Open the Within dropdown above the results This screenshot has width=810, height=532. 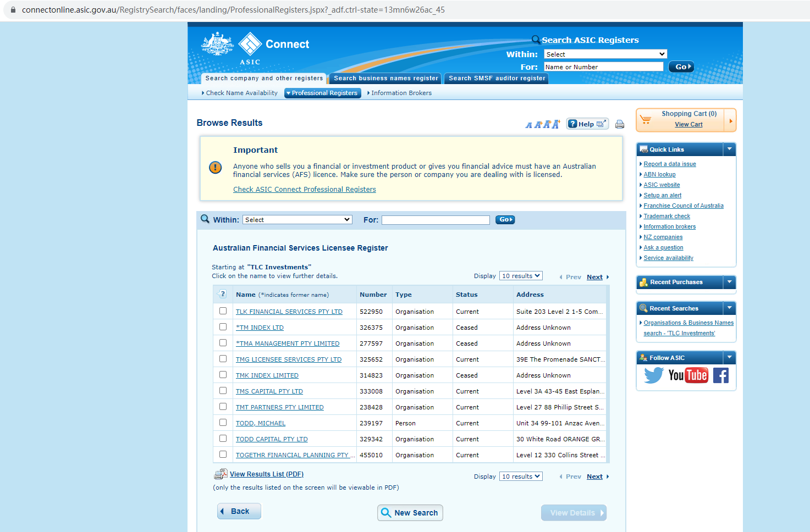tap(297, 220)
